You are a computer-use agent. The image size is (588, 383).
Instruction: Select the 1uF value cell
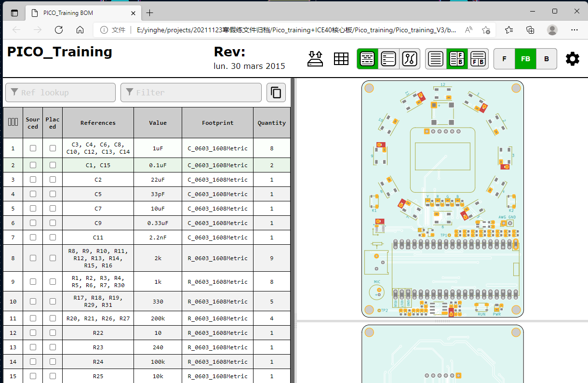[158, 148]
